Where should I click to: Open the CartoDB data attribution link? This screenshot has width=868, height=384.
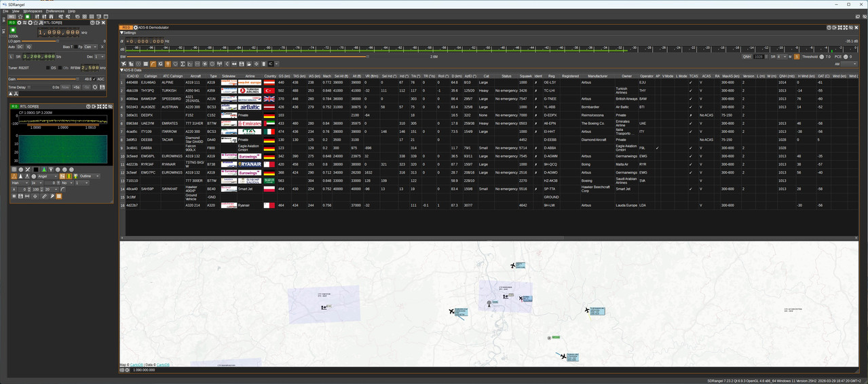(163, 365)
